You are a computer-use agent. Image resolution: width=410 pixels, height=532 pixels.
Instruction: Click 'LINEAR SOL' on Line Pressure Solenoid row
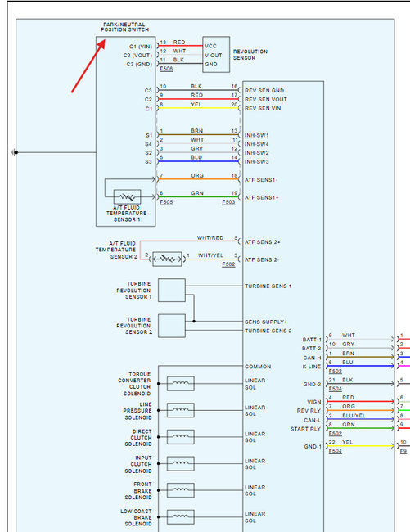255,411
